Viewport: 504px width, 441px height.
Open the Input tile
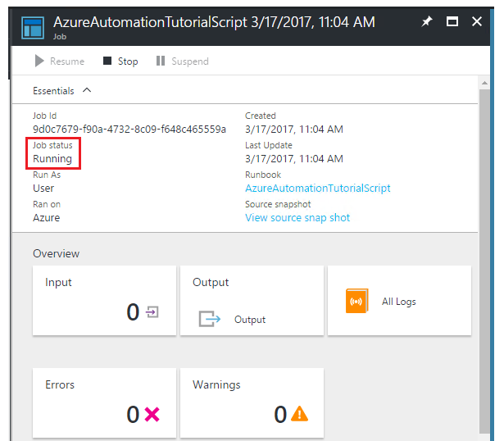[104, 301]
